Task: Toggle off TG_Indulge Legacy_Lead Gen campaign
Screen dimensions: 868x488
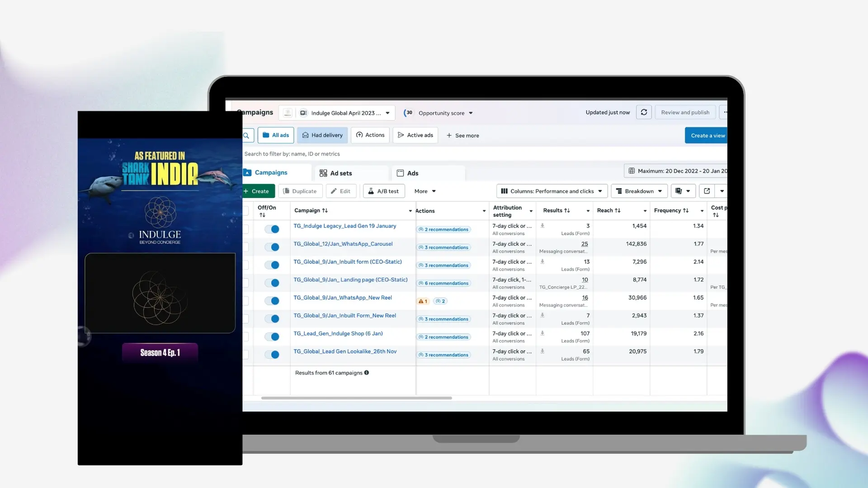Action: click(272, 229)
